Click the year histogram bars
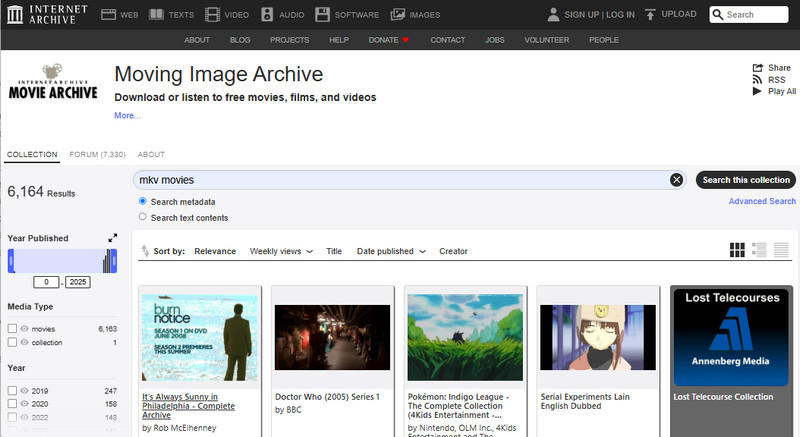800x437 pixels. pos(107,261)
